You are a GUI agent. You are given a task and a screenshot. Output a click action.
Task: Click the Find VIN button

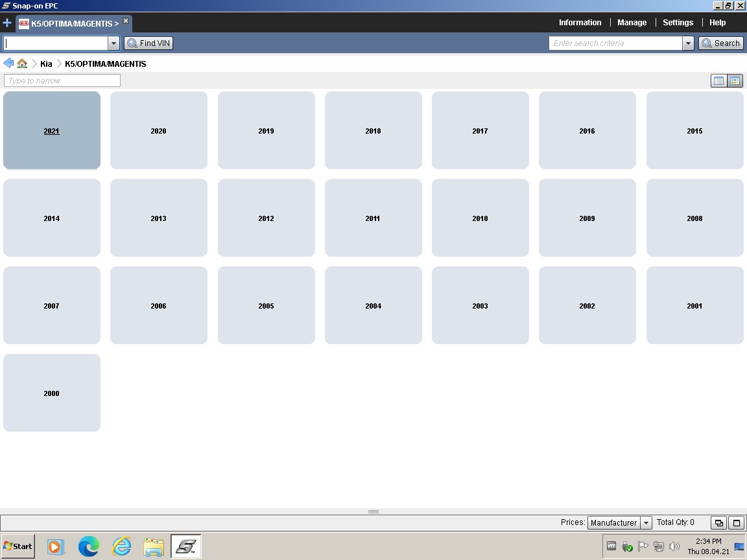click(148, 43)
